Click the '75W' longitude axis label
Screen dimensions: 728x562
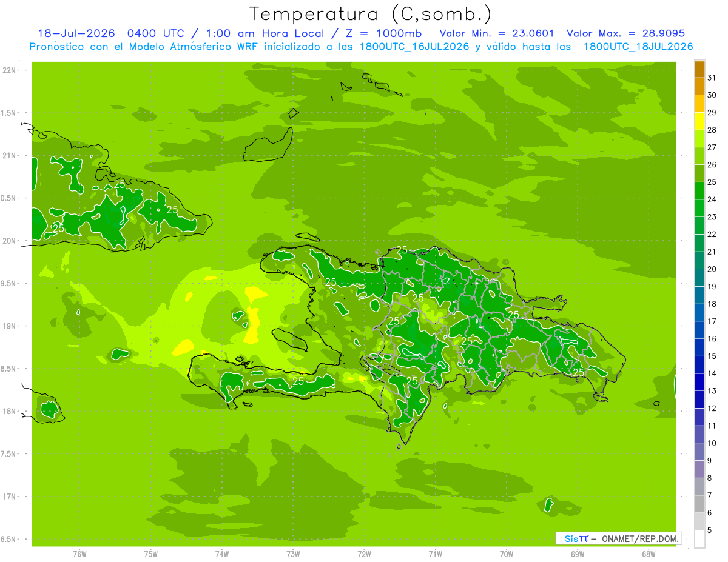151,554
